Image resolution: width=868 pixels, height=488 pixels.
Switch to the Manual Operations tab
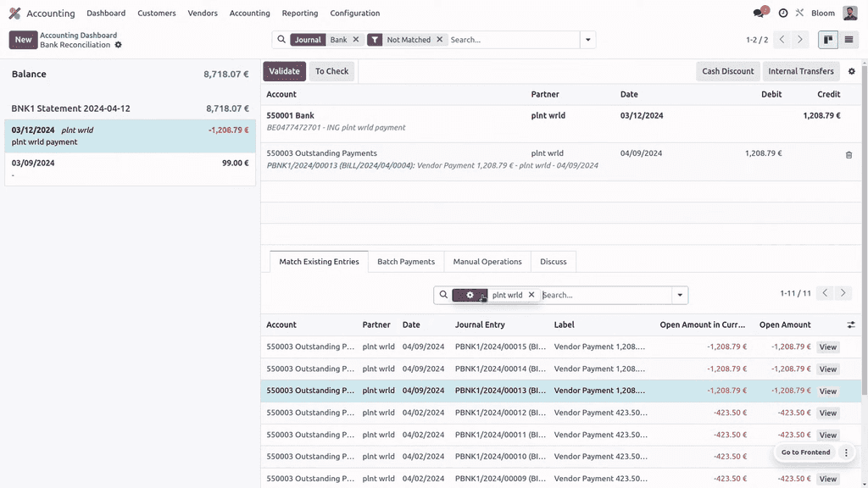[x=487, y=262]
